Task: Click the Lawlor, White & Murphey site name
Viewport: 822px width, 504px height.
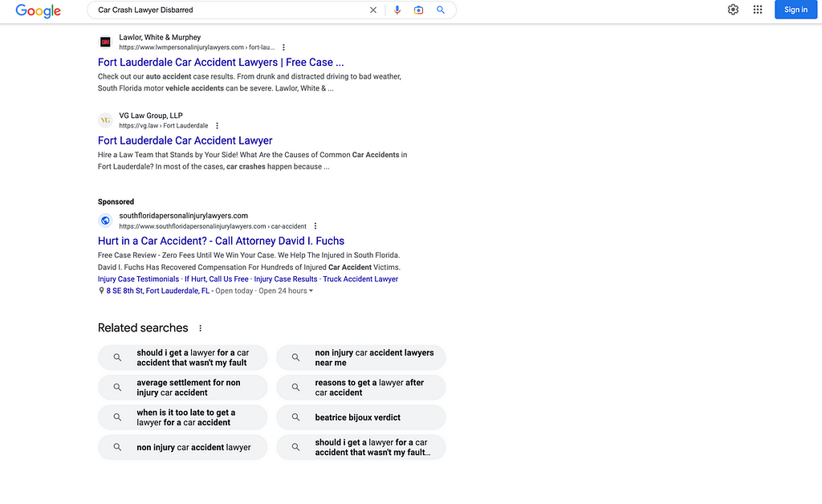Action: [x=160, y=37]
